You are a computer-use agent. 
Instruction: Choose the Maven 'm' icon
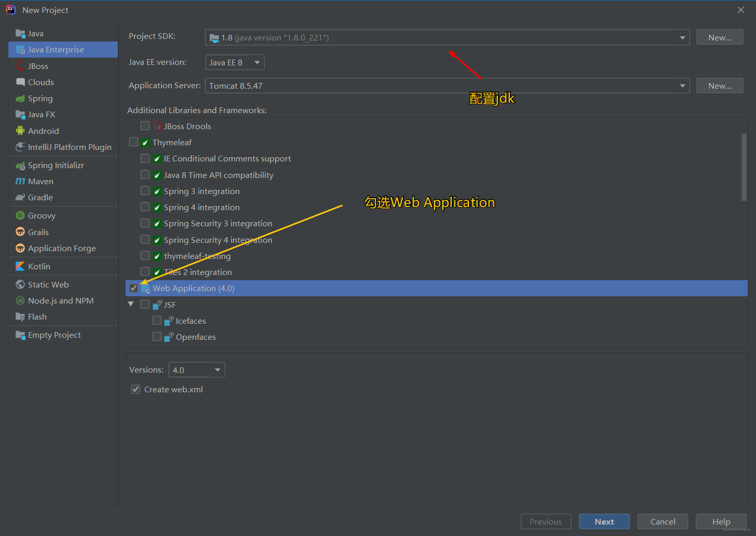coord(20,182)
